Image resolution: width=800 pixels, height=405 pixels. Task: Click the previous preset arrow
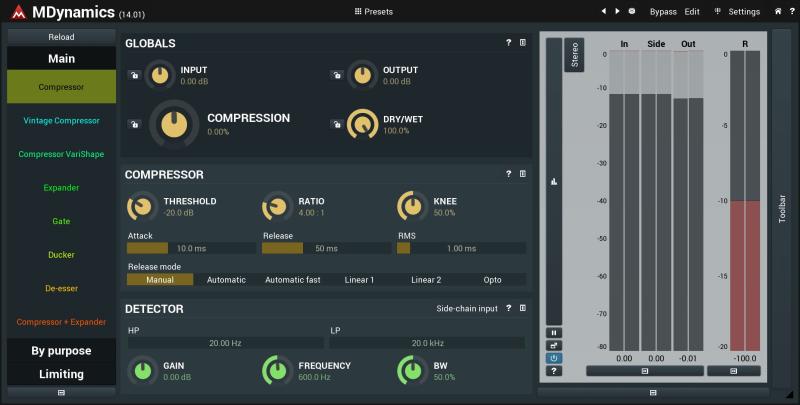604,11
